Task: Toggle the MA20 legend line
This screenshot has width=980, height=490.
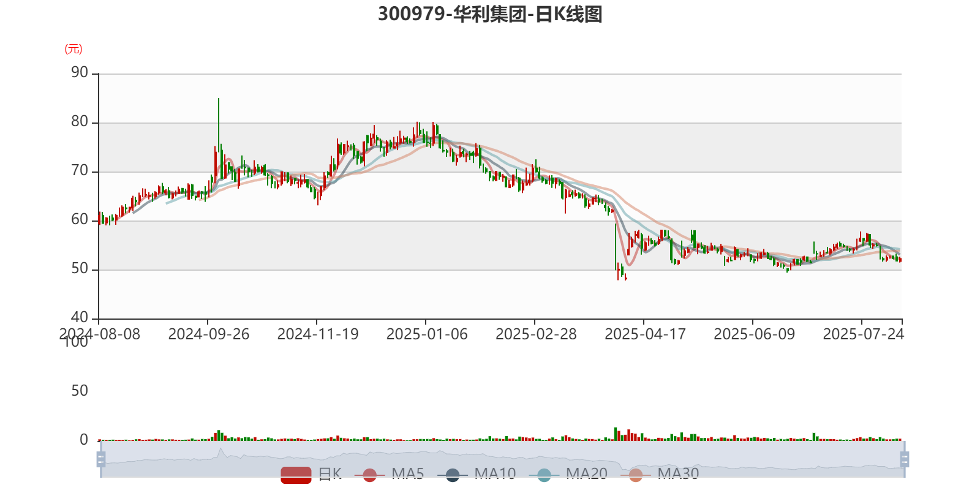Action: 568,475
